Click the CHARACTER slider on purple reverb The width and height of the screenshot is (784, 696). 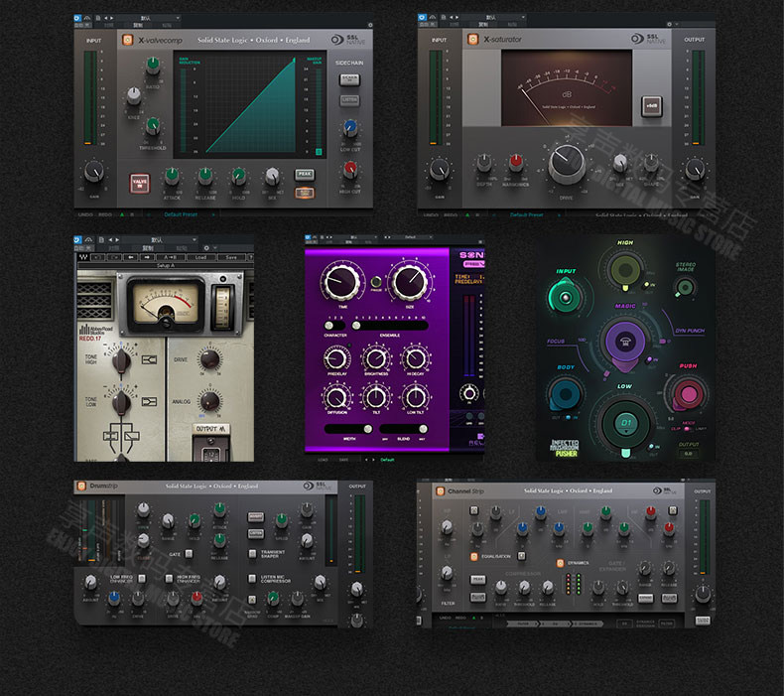pos(334,326)
